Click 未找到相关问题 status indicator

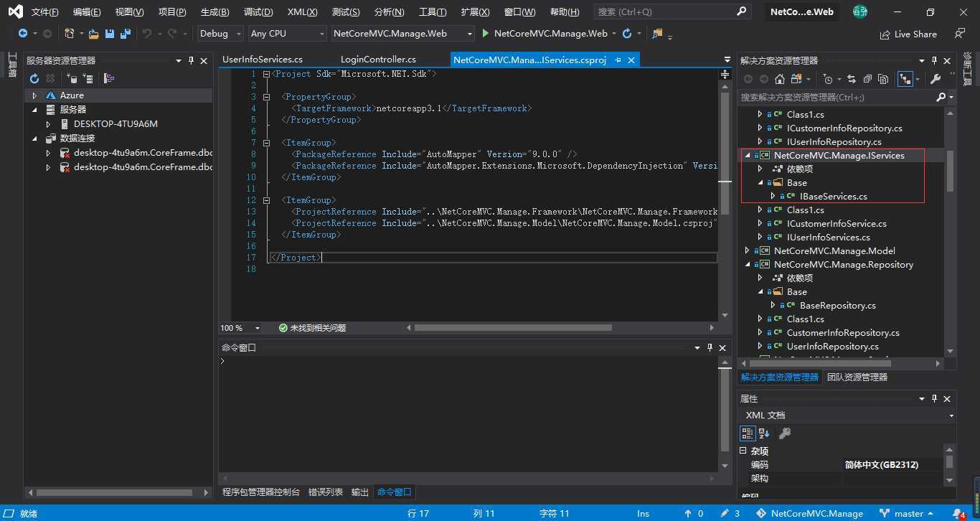click(313, 328)
